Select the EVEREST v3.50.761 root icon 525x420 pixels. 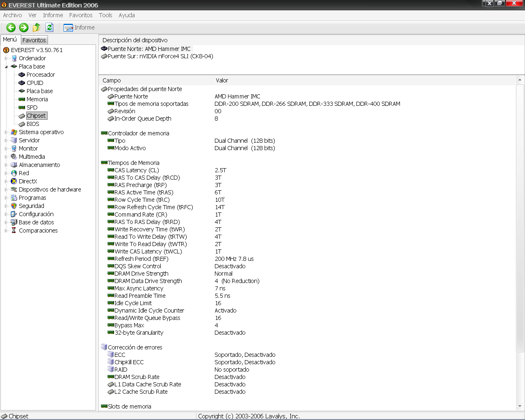6,50
